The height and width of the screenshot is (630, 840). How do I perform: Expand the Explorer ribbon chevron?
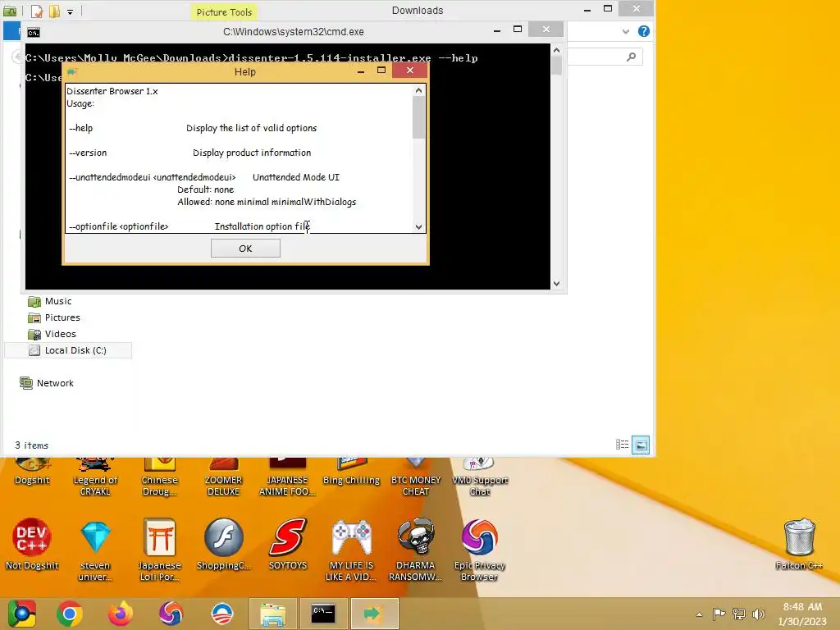625,32
